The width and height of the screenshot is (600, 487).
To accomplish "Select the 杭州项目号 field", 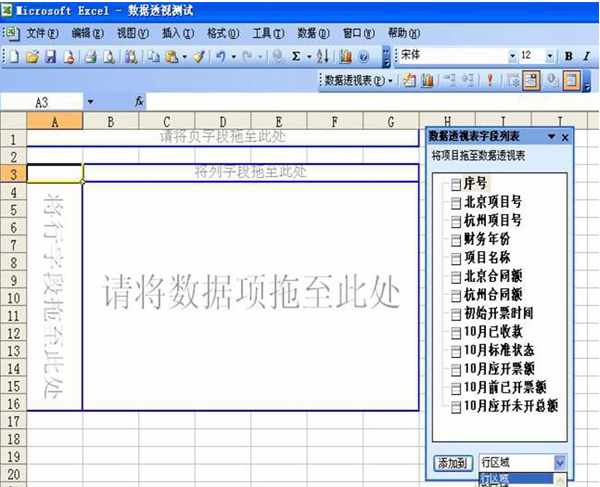I will pyautogui.click(x=492, y=220).
